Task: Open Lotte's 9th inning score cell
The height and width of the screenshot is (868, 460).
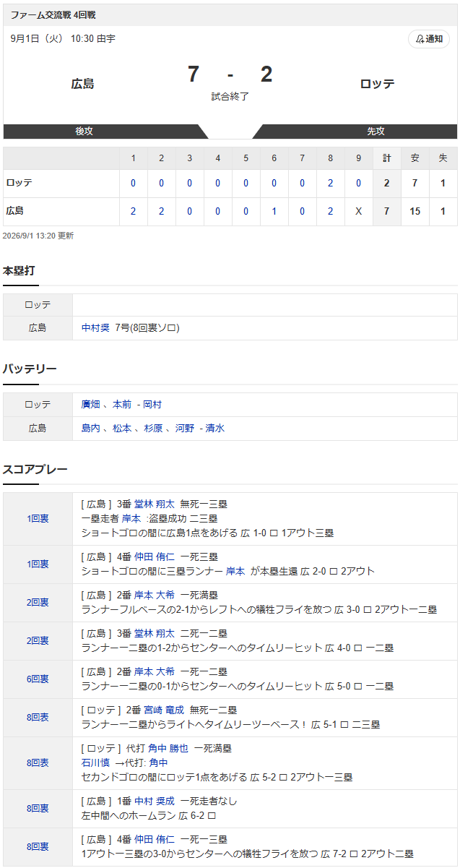Action: coord(358,184)
